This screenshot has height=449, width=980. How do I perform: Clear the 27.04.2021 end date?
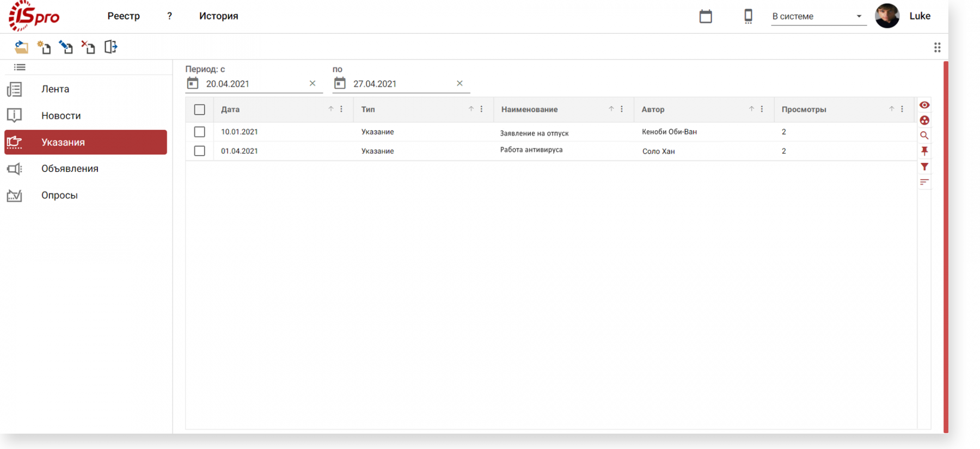460,83
